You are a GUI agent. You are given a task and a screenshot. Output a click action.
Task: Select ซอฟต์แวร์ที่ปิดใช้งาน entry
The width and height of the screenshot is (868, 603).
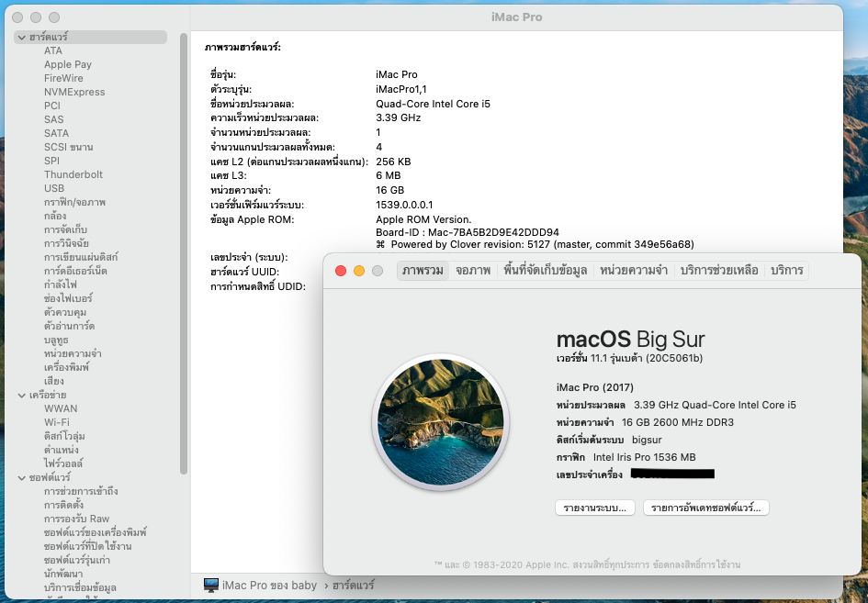[88, 547]
